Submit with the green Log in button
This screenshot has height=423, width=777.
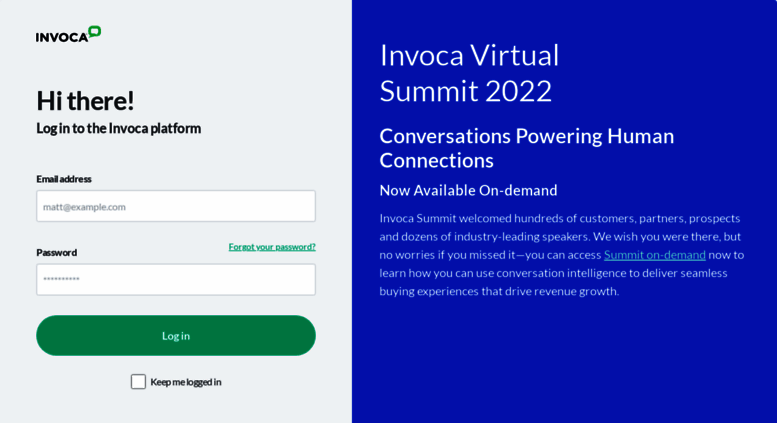tap(176, 335)
